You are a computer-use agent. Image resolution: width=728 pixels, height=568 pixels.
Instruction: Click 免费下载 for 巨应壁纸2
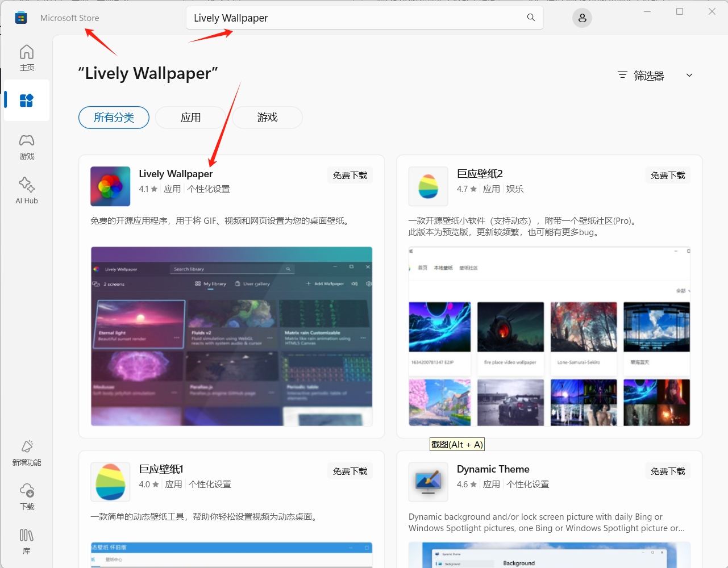[x=668, y=176]
